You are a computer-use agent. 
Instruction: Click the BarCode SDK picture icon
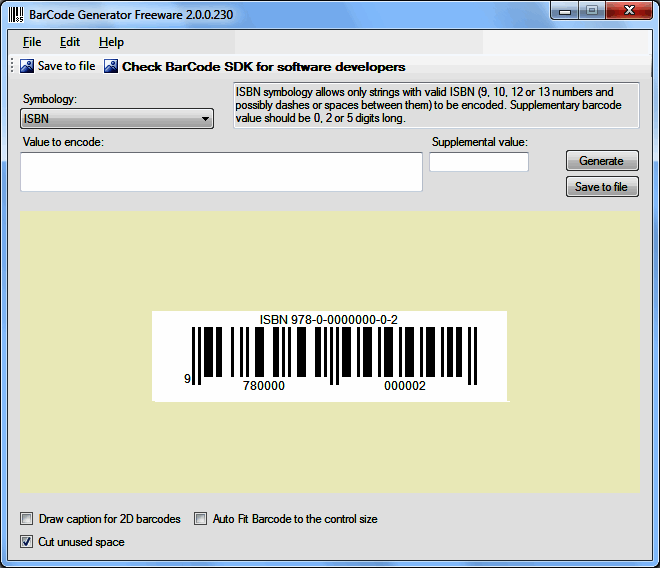pyautogui.click(x=111, y=66)
